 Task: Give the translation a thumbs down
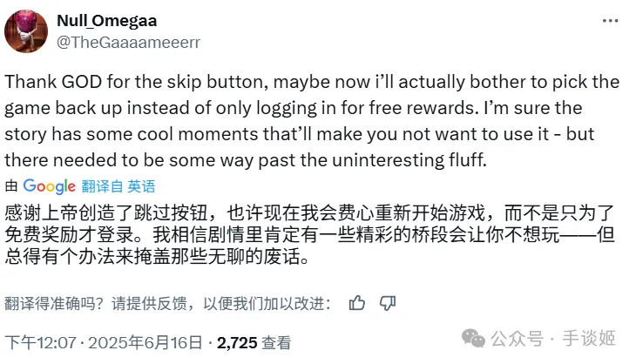[388, 302]
